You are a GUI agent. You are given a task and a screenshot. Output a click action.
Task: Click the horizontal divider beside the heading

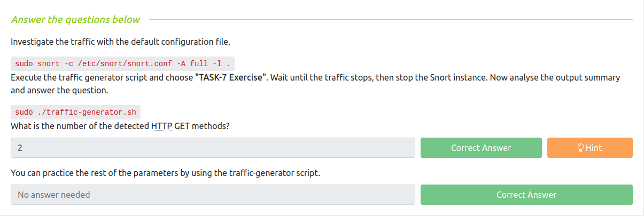[x=390, y=20]
